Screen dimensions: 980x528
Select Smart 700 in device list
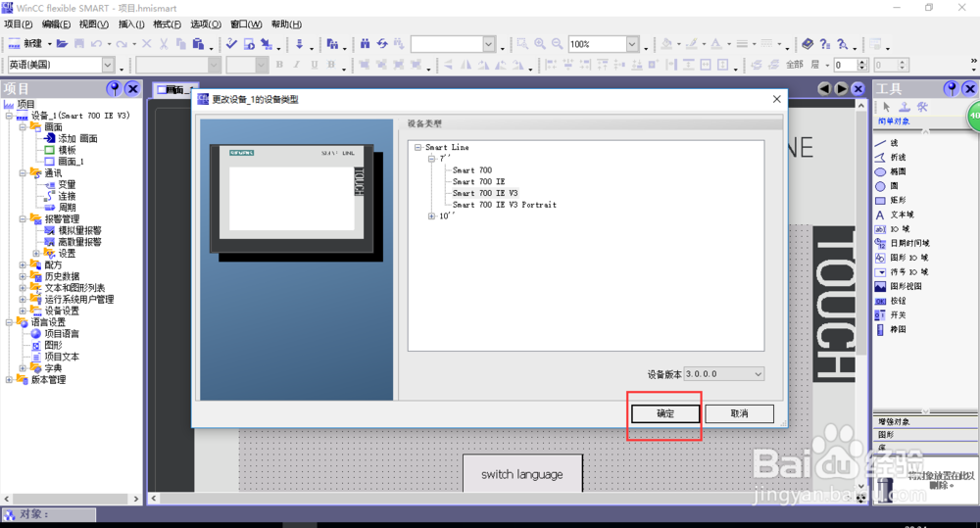(x=472, y=170)
